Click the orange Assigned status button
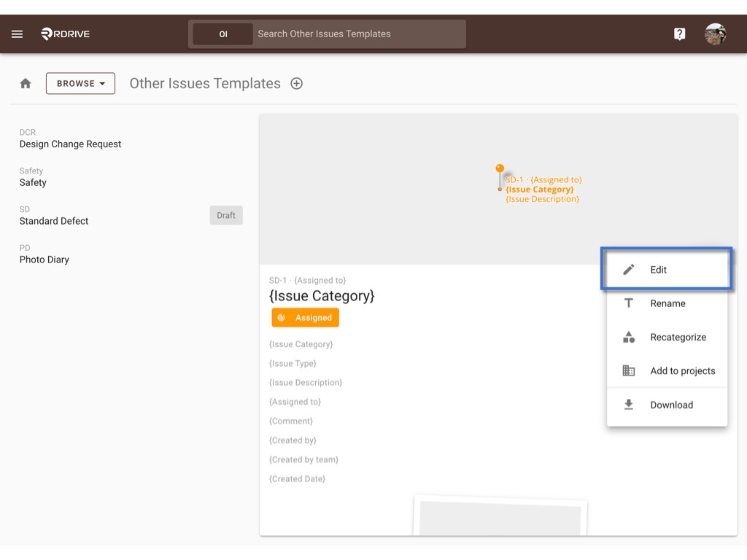This screenshot has width=747, height=560. 306,318
